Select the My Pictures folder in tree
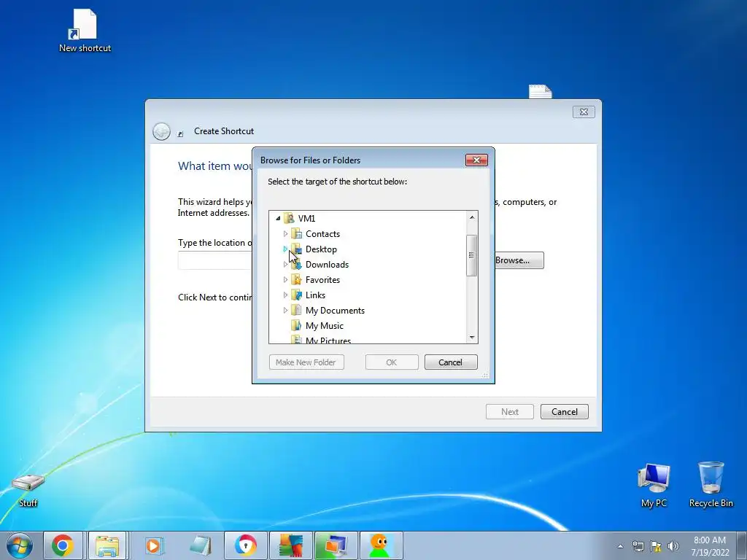The width and height of the screenshot is (747, 560). (x=328, y=340)
